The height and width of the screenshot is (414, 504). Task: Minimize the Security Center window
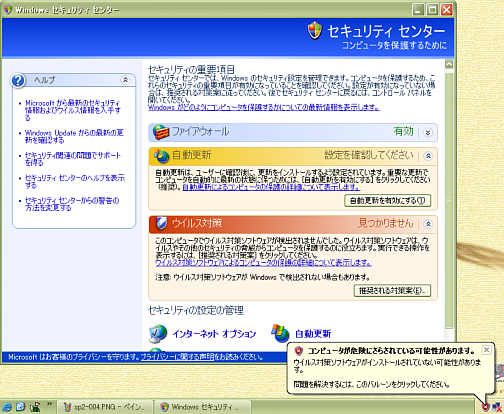418,10
